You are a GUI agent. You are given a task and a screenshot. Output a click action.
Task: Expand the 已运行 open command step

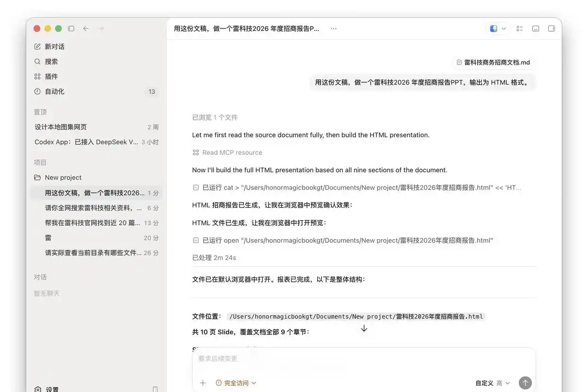[343, 241]
